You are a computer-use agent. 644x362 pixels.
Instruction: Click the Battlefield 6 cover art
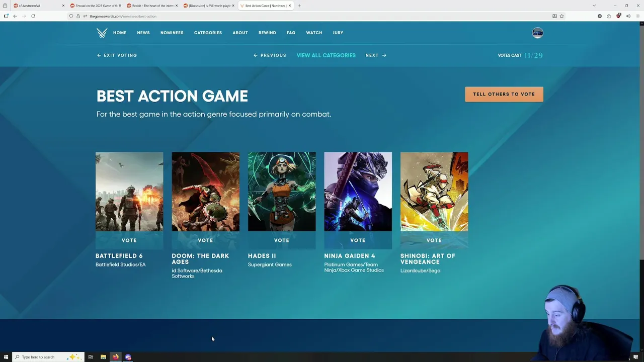129,192
